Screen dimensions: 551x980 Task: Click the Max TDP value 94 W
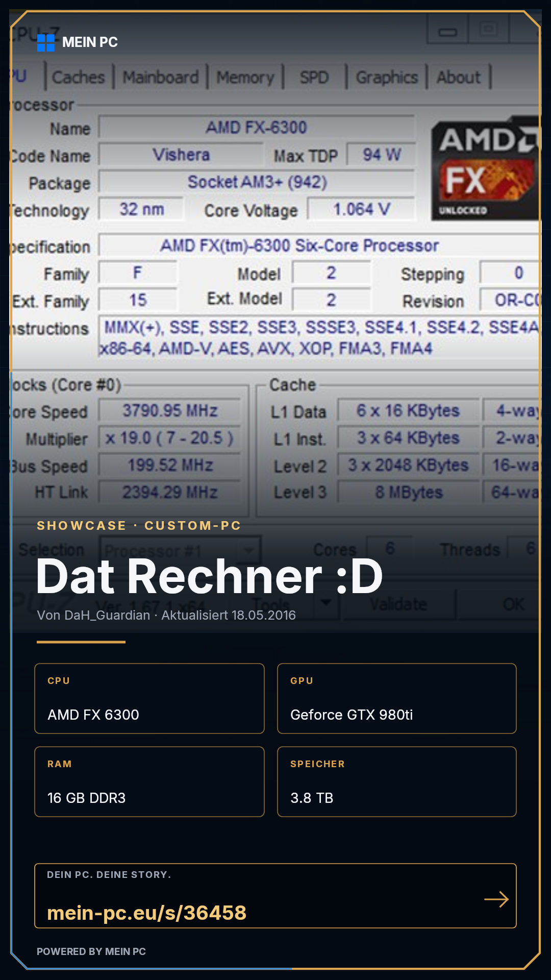pos(382,155)
